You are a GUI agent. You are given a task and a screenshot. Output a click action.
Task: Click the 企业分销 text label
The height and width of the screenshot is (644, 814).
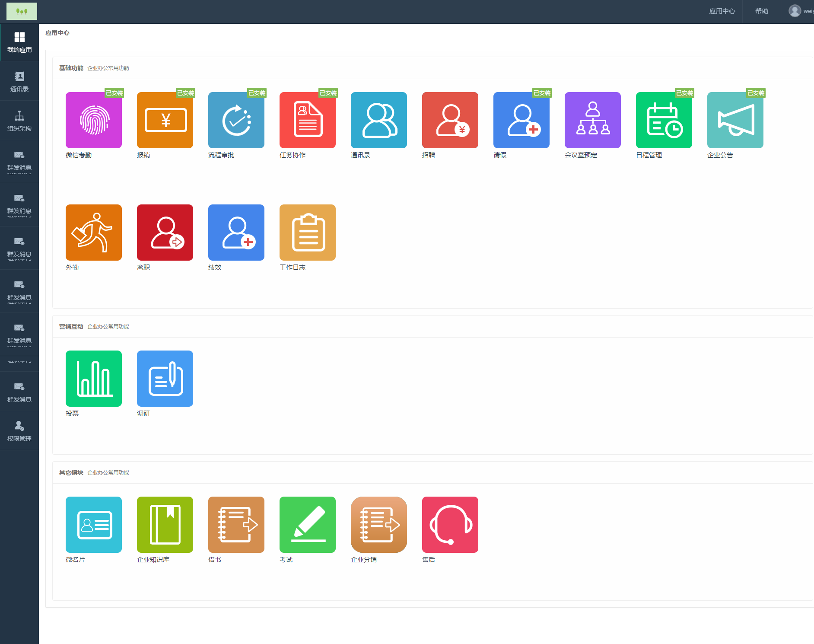pyautogui.click(x=364, y=560)
